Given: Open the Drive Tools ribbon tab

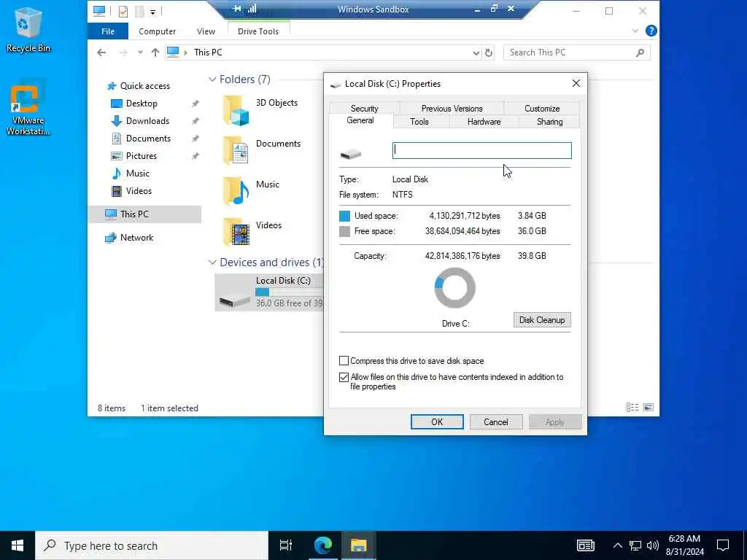Looking at the screenshot, I should pos(258,31).
